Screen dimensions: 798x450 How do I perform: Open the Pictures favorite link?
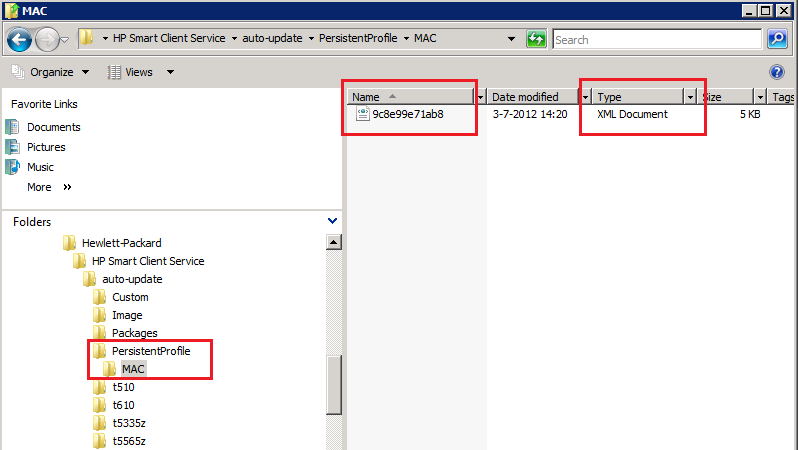pos(47,147)
